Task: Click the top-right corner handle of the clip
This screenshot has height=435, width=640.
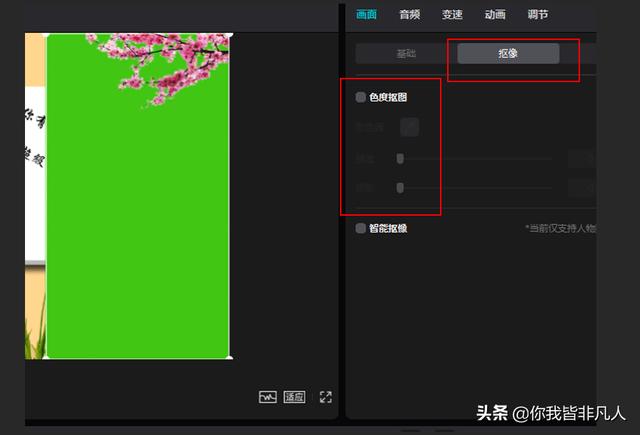Action: click(230, 35)
